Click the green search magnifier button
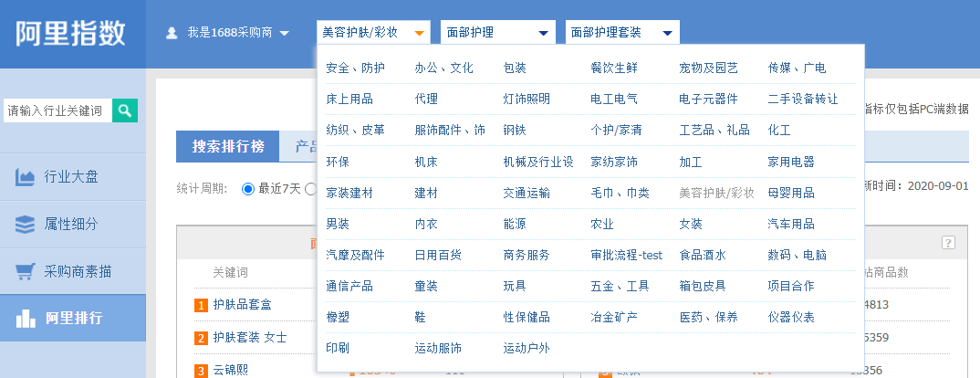Image resolution: width=980 pixels, height=378 pixels. (x=125, y=110)
